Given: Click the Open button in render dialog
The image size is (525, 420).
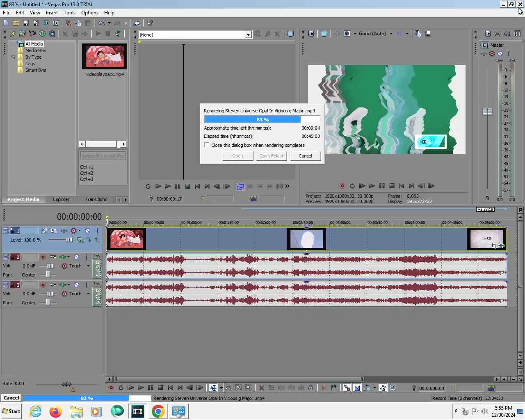Looking at the screenshot, I should tap(237, 156).
